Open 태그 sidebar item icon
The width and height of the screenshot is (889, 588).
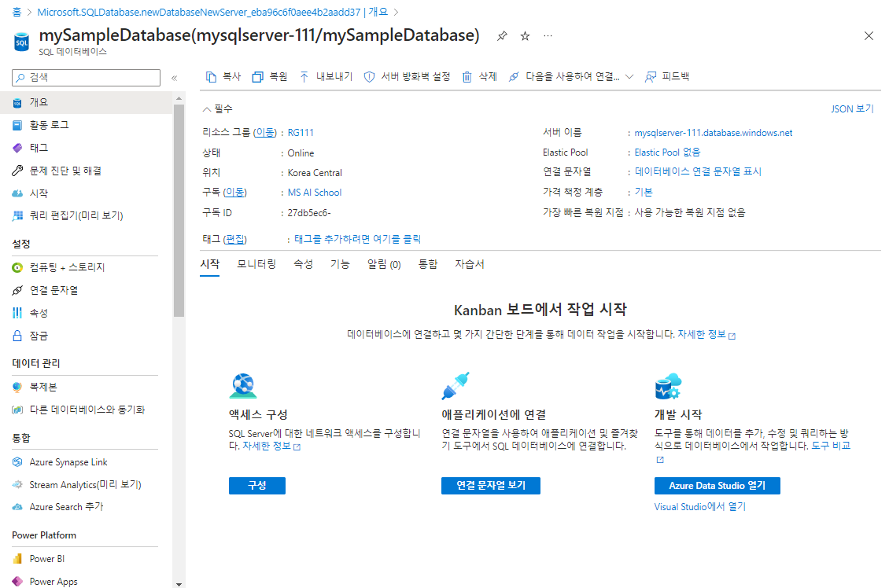[x=17, y=148]
